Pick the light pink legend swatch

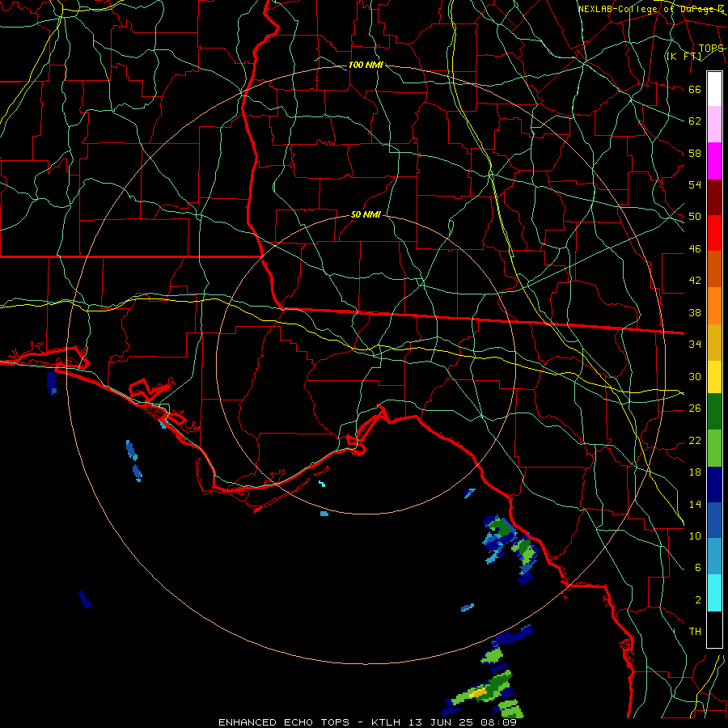click(714, 124)
